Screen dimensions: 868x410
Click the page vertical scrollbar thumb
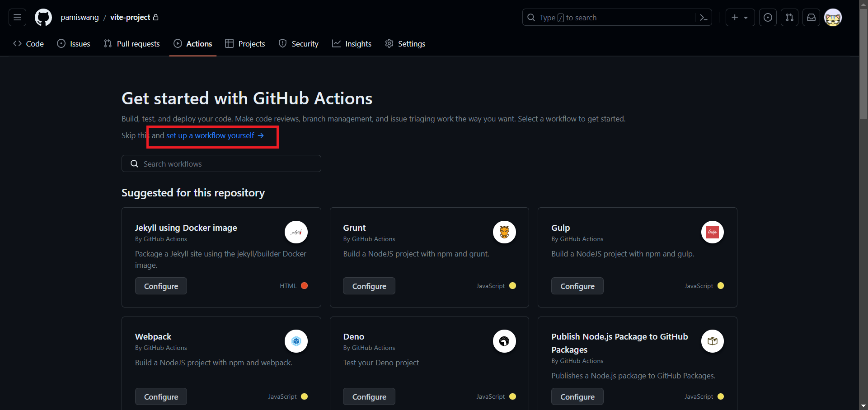(863, 63)
